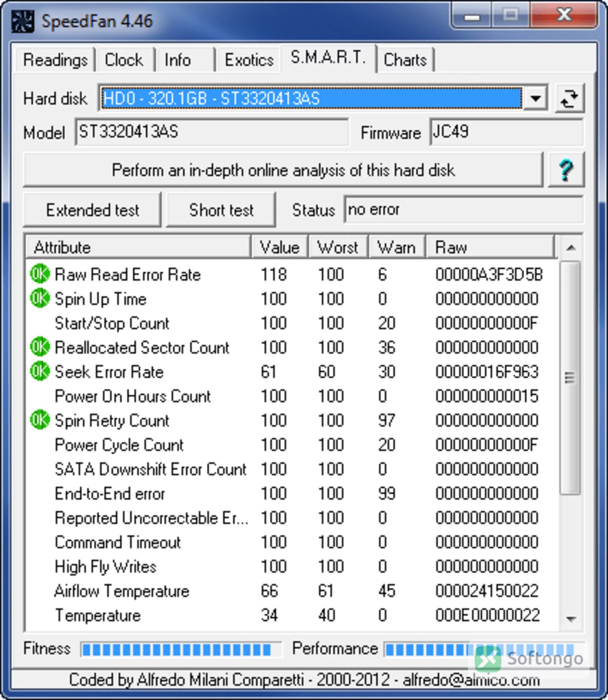This screenshot has height=700, width=608.
Task: Select the Airflow Temperature row
Action: [x=292, y=591]
